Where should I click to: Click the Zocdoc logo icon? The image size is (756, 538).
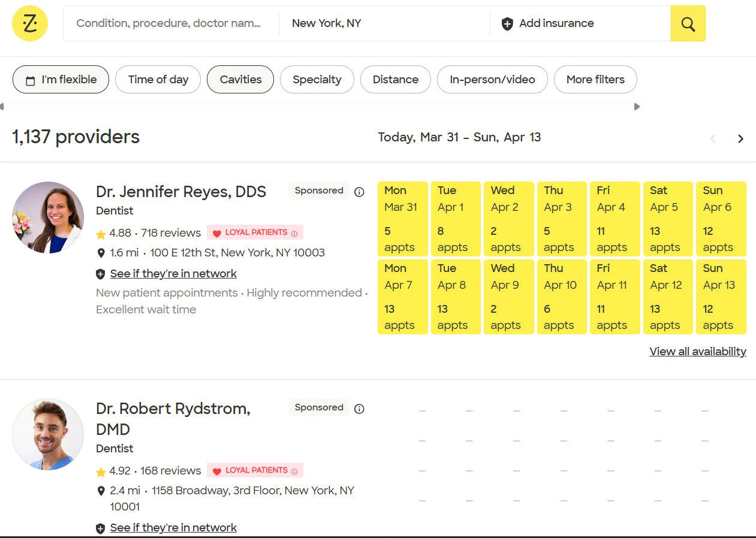(29, 23)
